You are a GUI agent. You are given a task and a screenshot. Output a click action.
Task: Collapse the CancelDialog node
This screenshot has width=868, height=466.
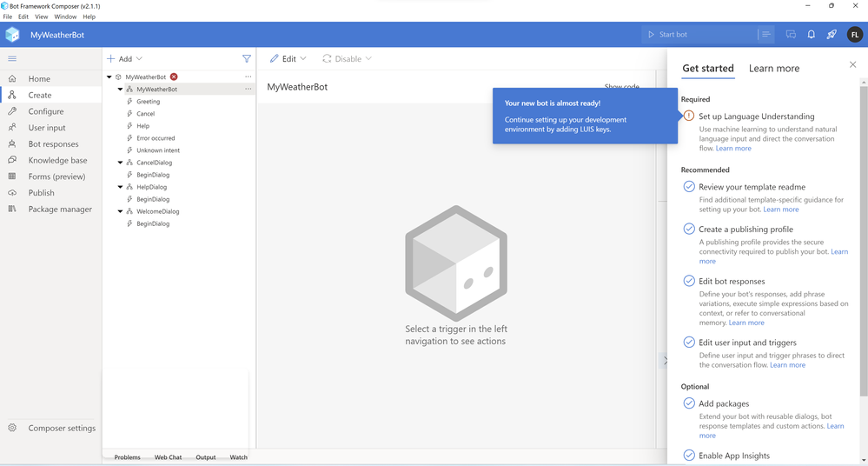tap(120, 163)
